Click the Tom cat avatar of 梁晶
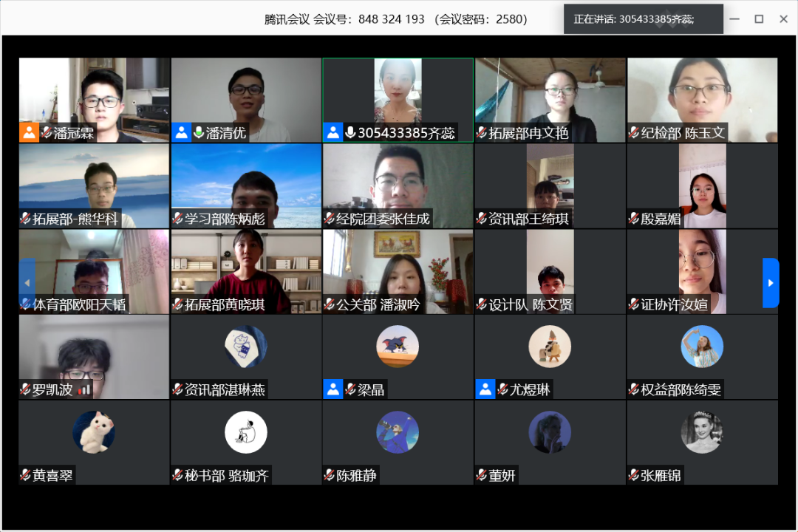Viewport: 798px width, 532px height. point(398,347)
